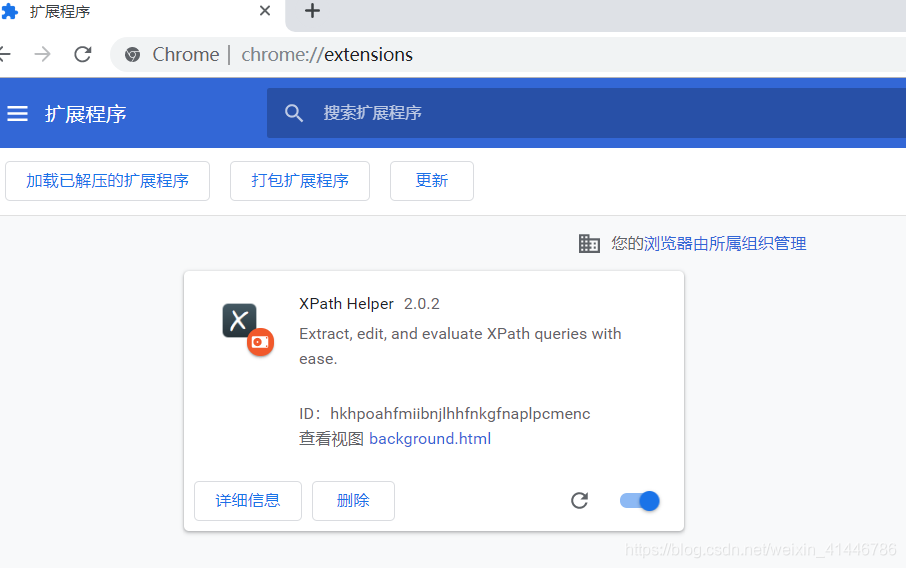Click the extension ID text hkhpoahfmiibnjlhhfnkgfnaplpcmenc
906x568 pixels.
click(460, 414)
